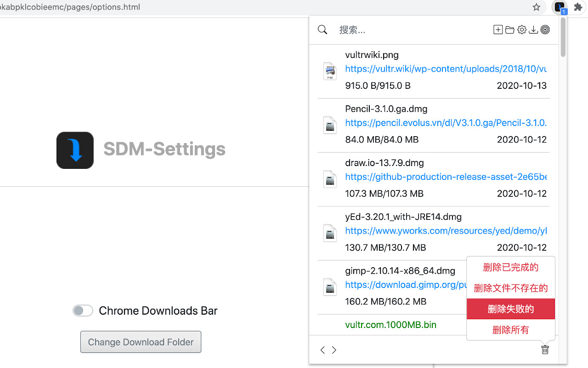This screenshot has height=368, width=588.
Task: Click the 2020-10-13 date text
Action: coord(522,86)
